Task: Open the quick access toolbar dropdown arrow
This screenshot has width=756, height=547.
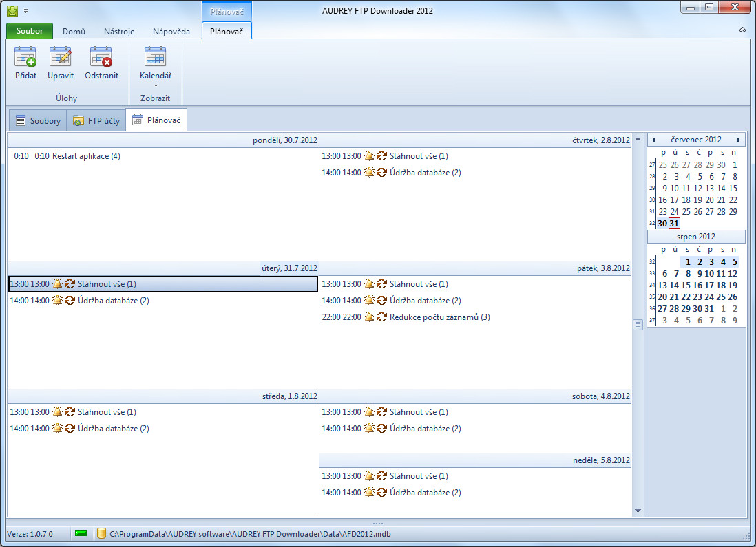Action: coord(26,10)
